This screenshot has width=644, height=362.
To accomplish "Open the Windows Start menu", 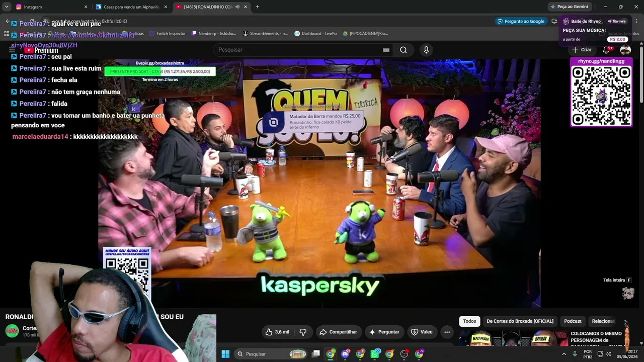I will 225,354.
